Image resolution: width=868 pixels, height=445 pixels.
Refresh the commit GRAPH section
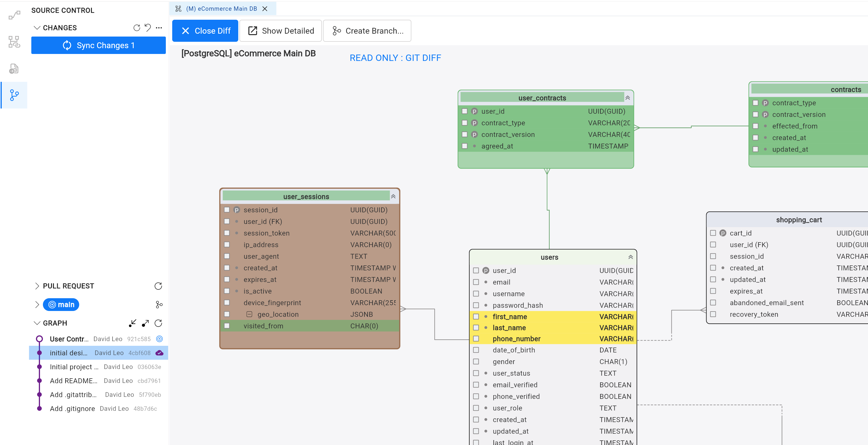coord(158,323)
